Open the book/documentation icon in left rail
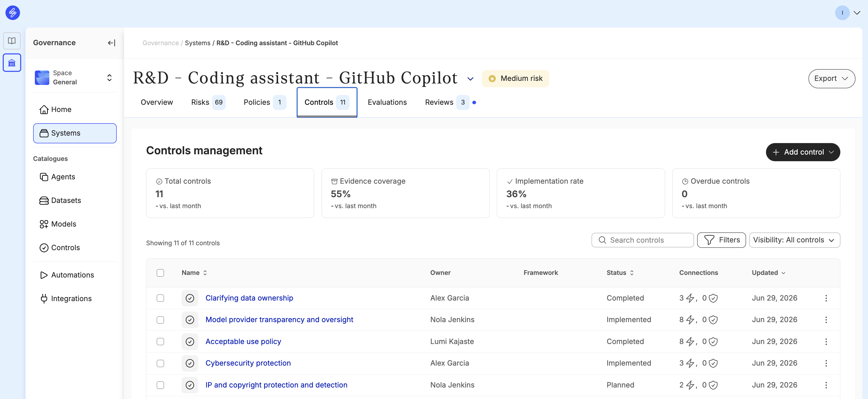Screen dimensions: 868x399 click(x=12, y=41)
